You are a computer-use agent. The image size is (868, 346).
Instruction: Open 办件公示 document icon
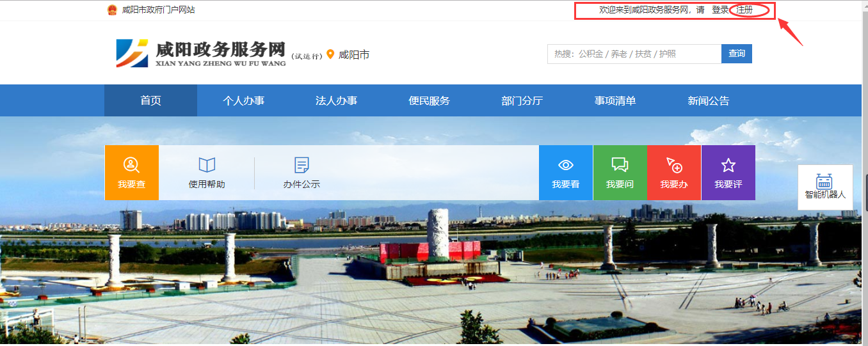[301, 166]
